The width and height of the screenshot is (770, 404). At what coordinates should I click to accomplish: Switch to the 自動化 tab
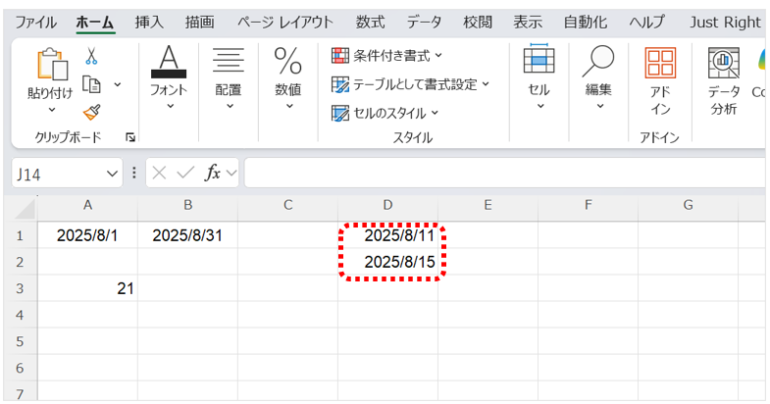click(x=585, y=22)
